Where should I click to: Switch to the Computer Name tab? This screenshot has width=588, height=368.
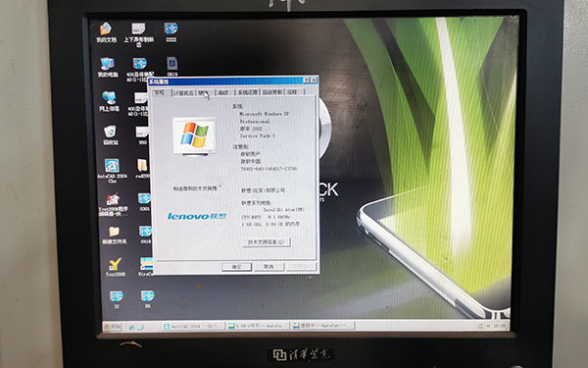[183, 93]
